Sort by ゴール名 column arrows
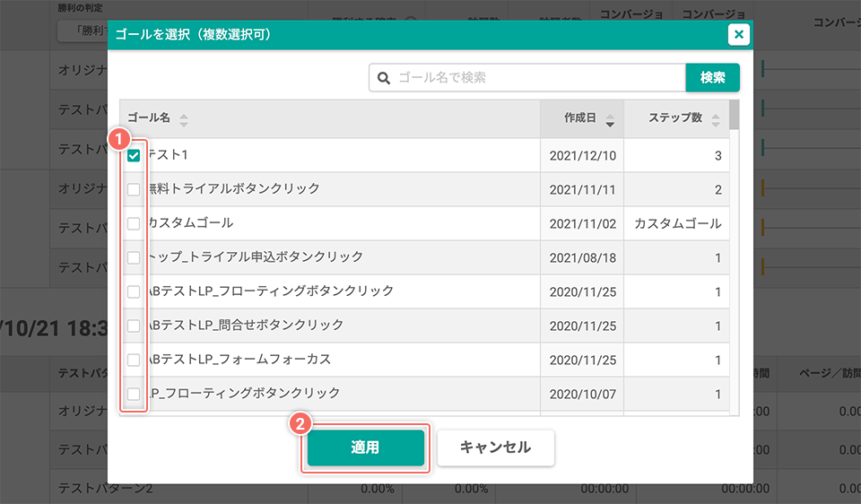This screenshot has height=504, width=861. click(183, 120)
